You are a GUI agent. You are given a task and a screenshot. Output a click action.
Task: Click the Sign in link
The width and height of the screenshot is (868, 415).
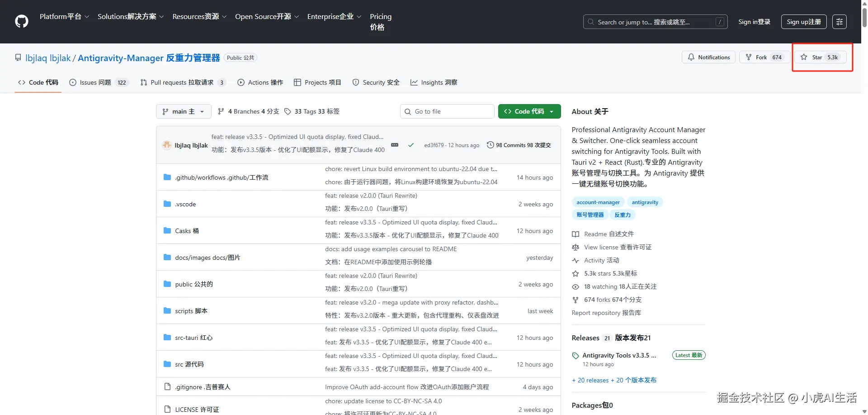(x=754, y=22)
